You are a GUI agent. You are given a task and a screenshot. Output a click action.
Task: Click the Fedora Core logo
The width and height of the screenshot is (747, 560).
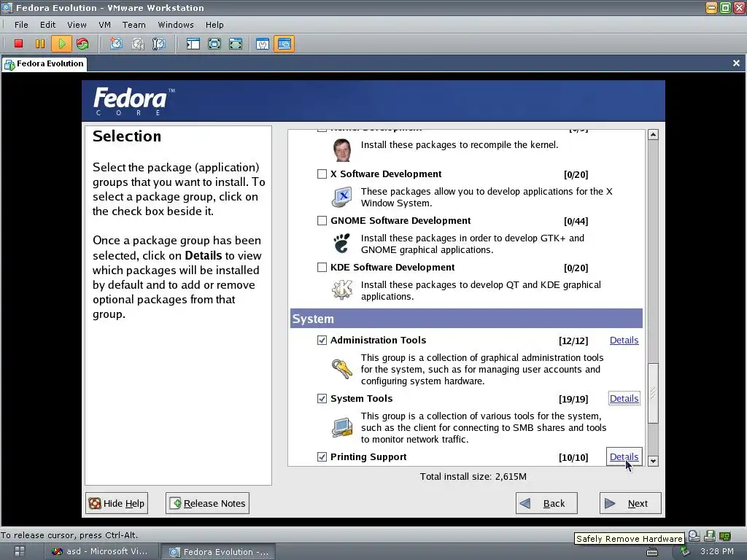tap(134, 101)
